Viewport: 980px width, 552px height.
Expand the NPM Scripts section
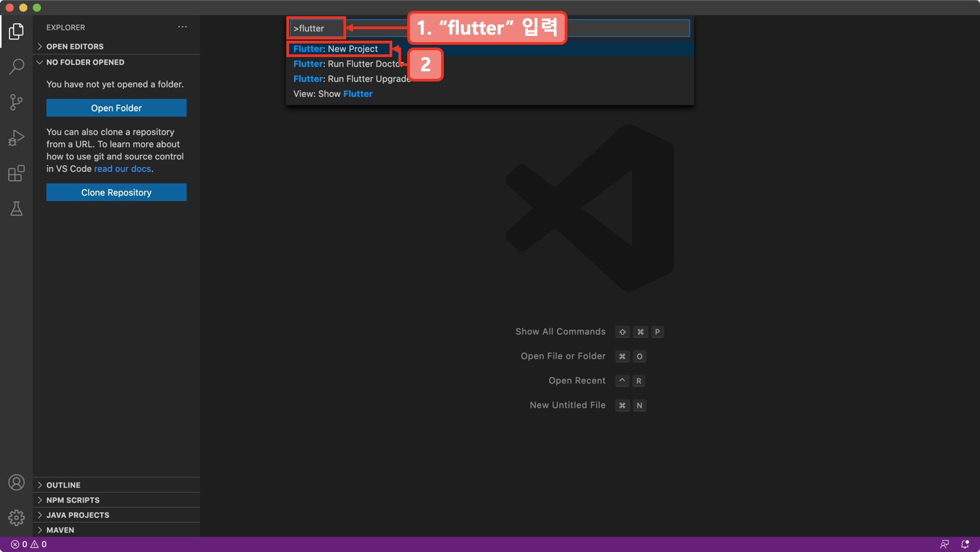116,500
